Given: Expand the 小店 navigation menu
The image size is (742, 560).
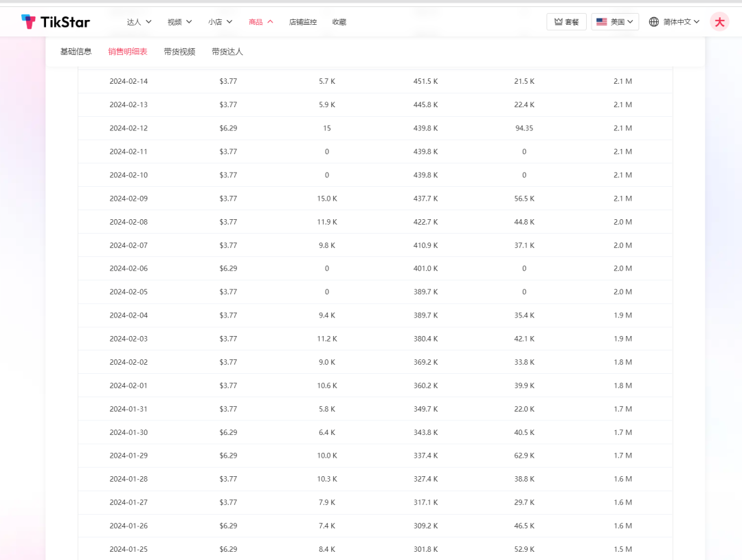Looking at the screenshot, I should coord(220,22).
